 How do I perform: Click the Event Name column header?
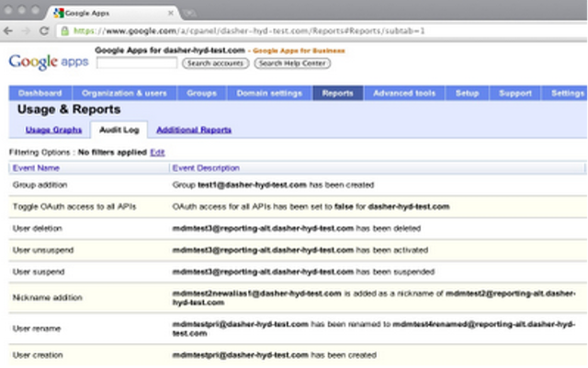36,167
